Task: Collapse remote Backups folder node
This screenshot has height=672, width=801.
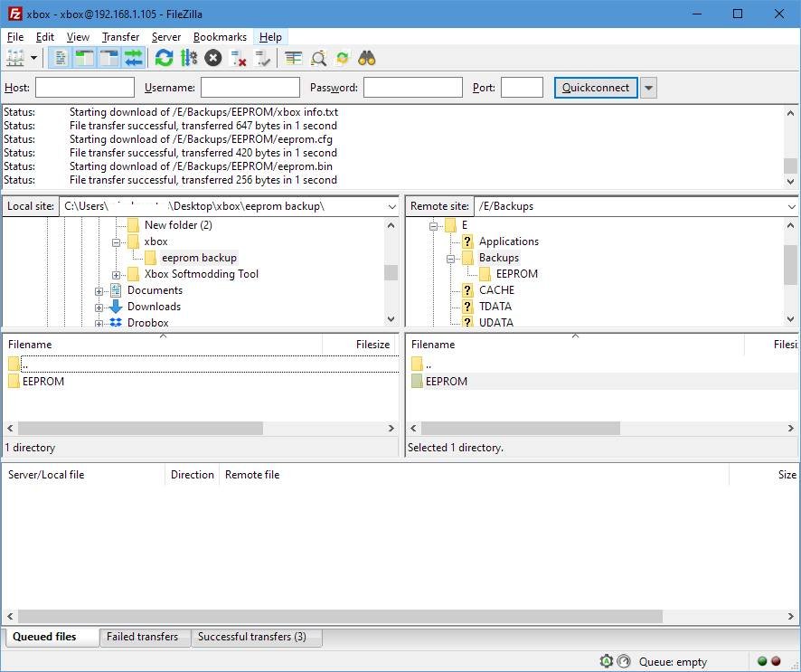Action: coord(450,259)
